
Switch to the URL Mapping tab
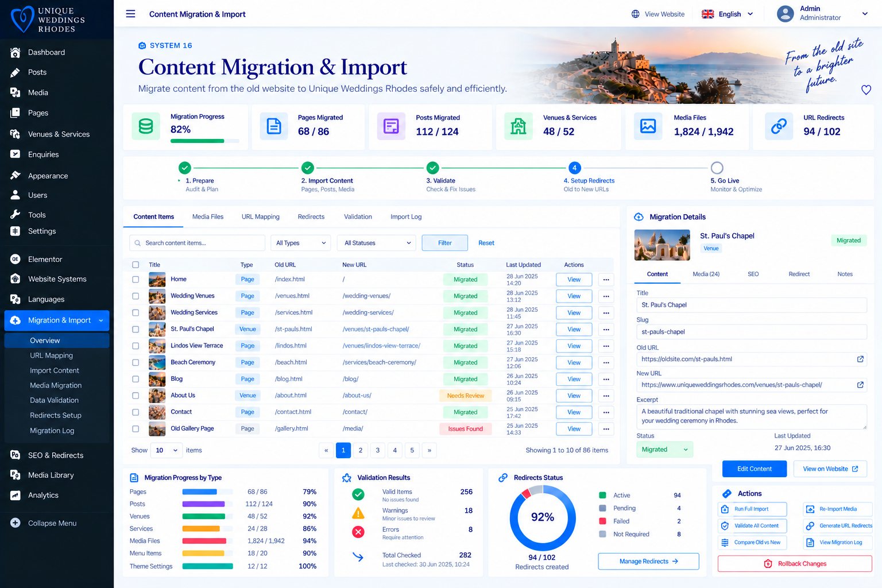coord(260,217)
